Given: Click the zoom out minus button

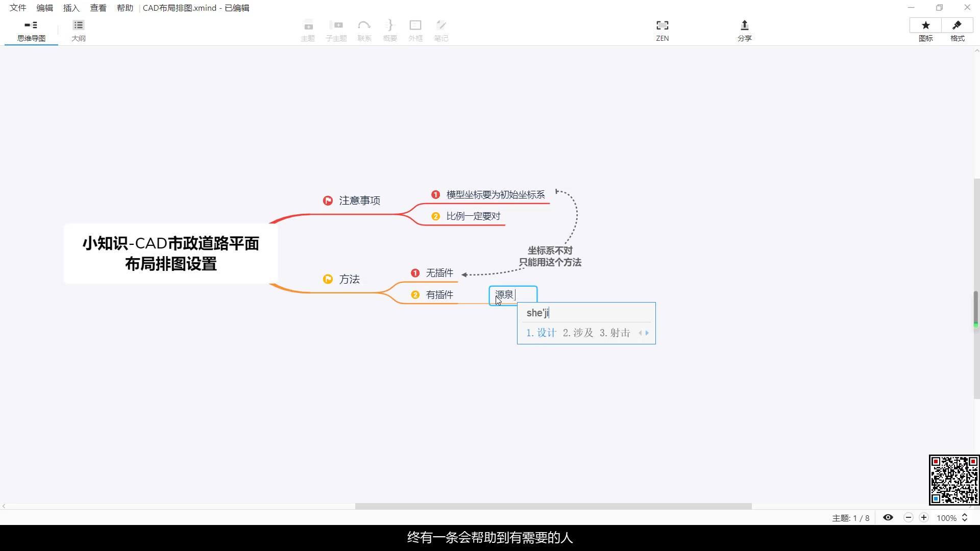Looking at the screenshot, I should tap(909, 517).
